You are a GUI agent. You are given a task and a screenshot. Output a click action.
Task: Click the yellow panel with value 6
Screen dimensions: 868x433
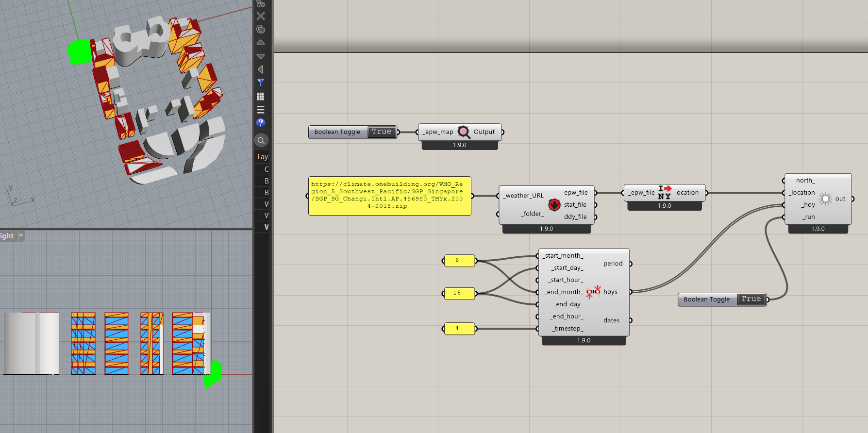(x=459, y=261)
